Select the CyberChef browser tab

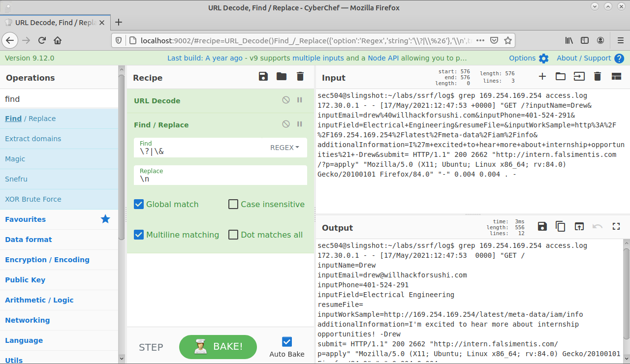pyautogui.click(x=55, y=22)
